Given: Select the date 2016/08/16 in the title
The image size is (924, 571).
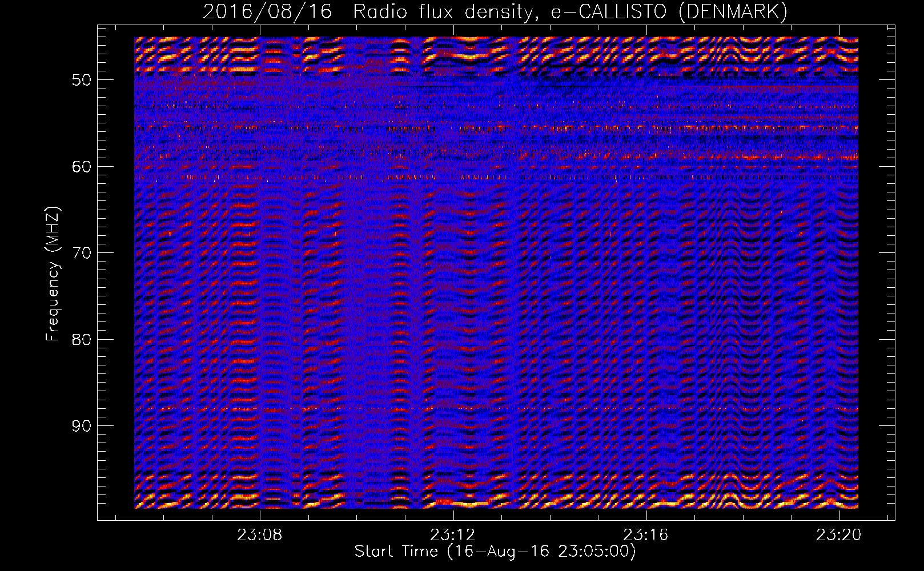Looking at the screenshot, I should pos(267,12).
